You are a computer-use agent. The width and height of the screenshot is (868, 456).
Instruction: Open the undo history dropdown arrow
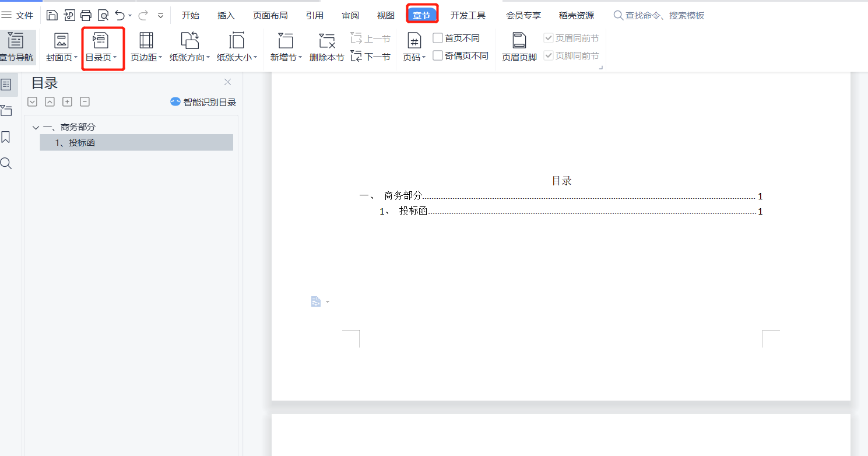130,16
